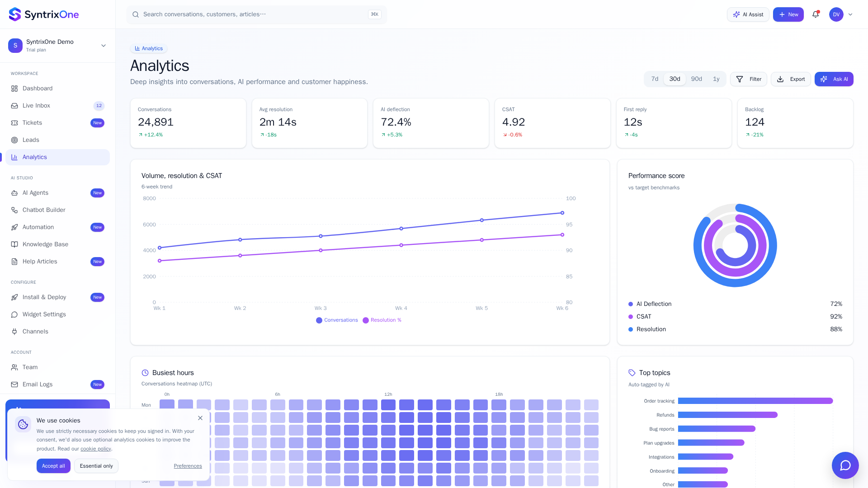Click the Refunds topic bar

(728, 415)
